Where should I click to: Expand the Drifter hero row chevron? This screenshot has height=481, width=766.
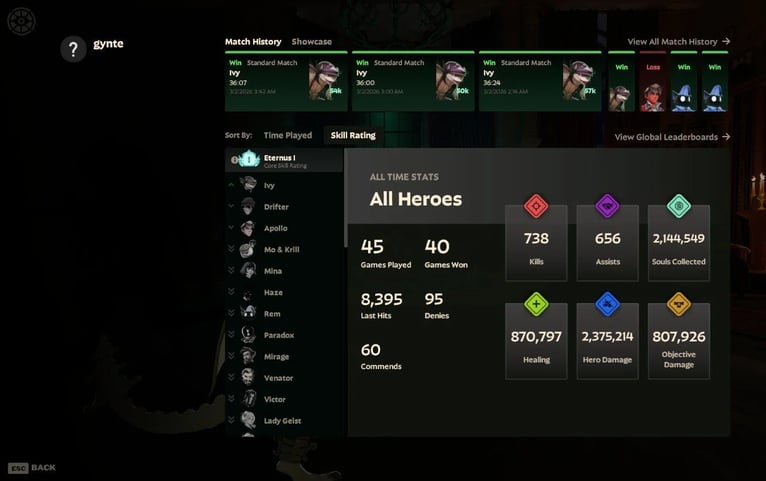[x=231, y=206]
